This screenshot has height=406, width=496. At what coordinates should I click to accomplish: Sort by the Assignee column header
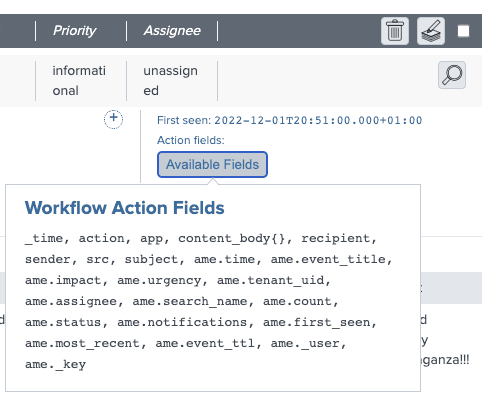click(x=172, y=31)
